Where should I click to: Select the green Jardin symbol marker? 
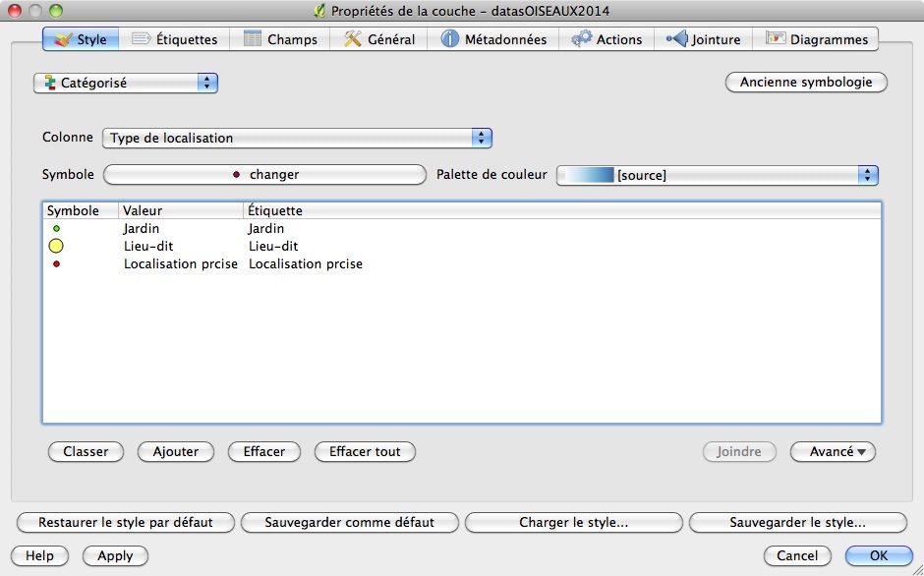(x=57, y=228)
